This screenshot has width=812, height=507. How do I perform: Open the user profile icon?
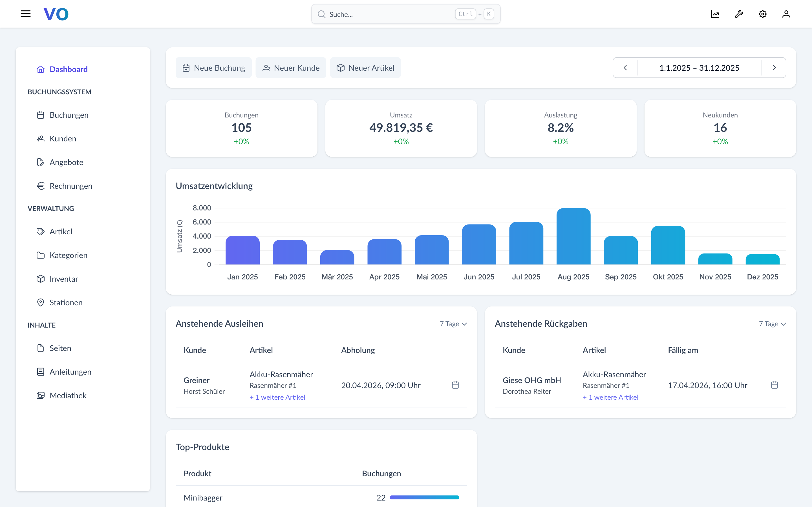tap(787, 14)
